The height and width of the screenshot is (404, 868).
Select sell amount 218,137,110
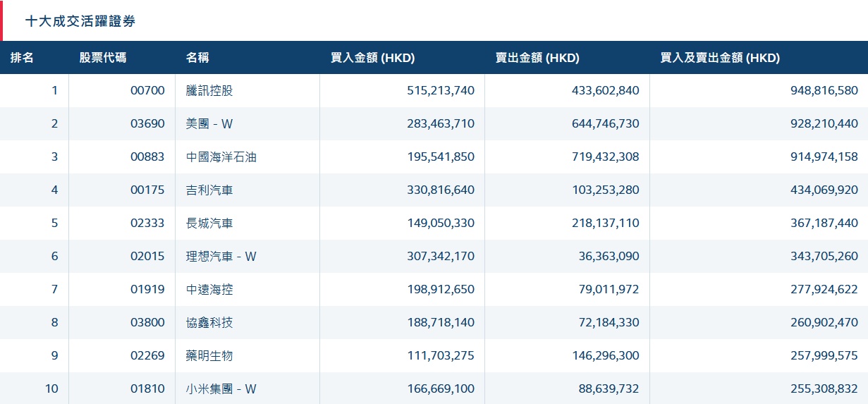pos(606,223)
